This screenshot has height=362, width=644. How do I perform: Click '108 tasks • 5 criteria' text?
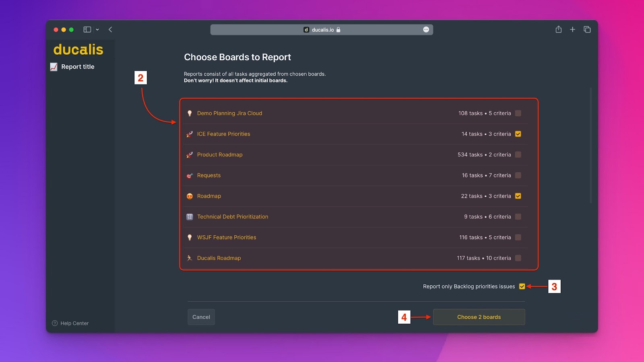click(485, 113)
